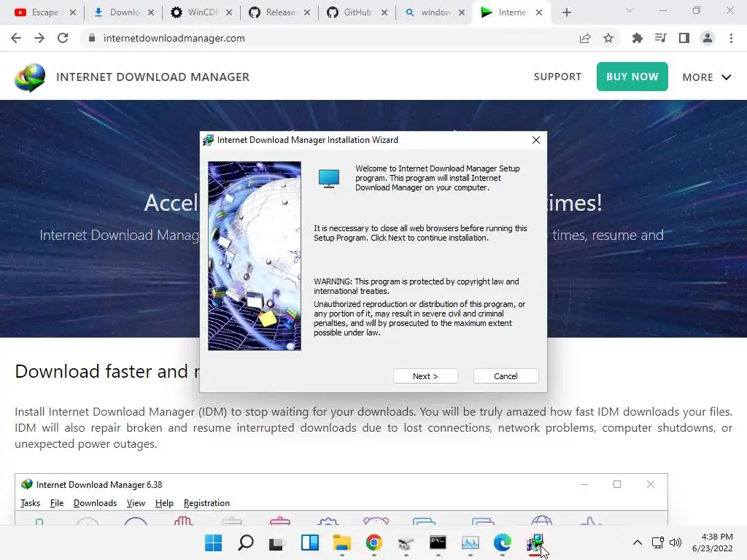Click the IDM installer taskbar icon
The image size is (747, 560).
coord(535,543)
